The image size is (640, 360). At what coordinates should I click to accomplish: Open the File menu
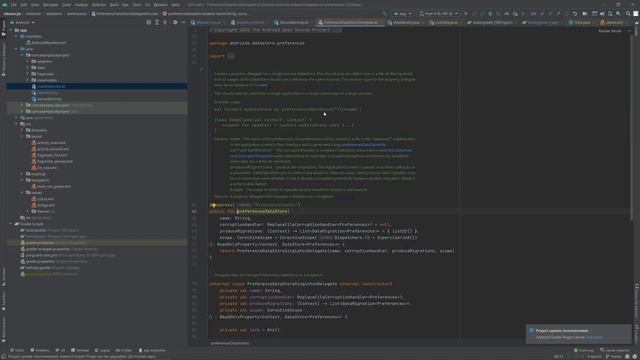click(14, 4)
